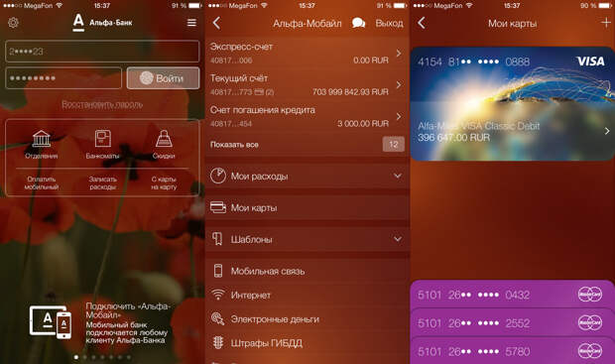Tap the Мобильная связь phone icon
Image resolution: width=615 pixels, height=364 pixels.
click(218, 271)
